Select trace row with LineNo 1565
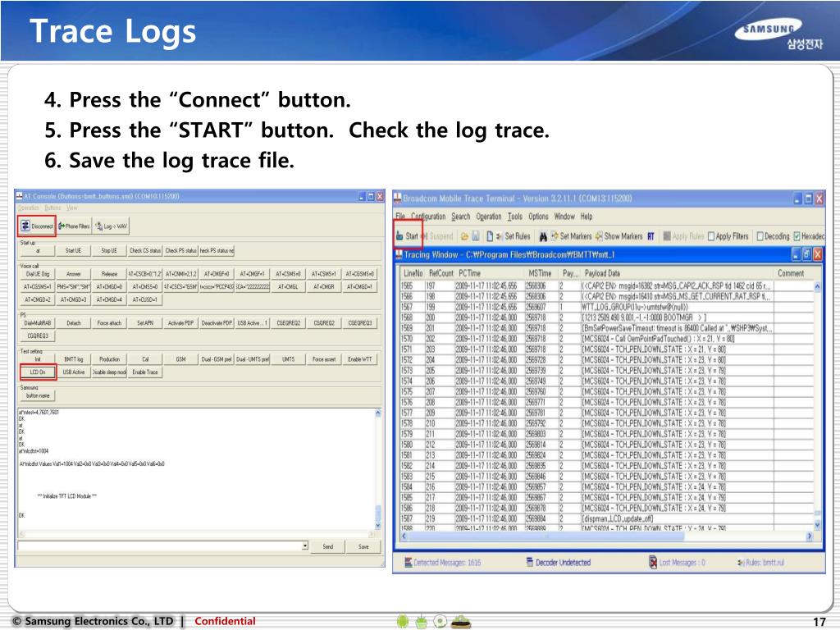Image resolution: width=840 pixels, height=630 pixels. tap(607, 286)
